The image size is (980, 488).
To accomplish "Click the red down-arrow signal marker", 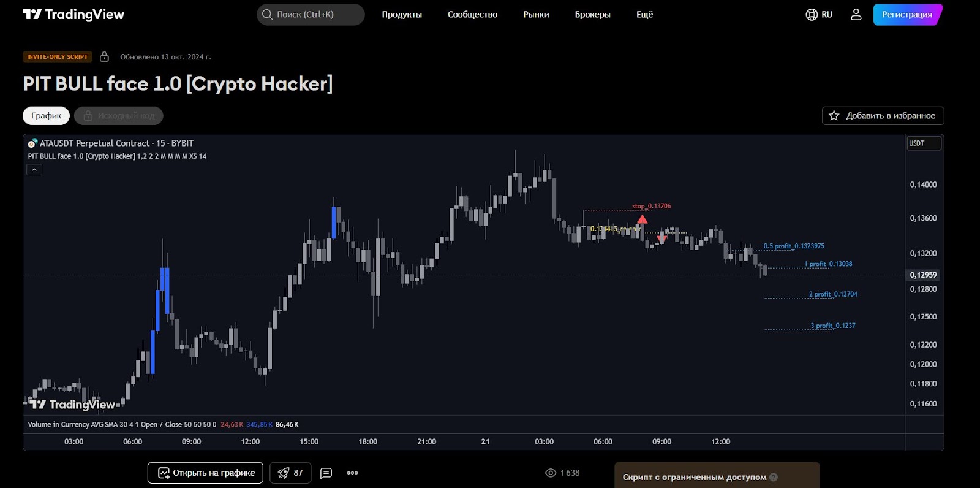I will pyautogui.click(x=661, y=238).
